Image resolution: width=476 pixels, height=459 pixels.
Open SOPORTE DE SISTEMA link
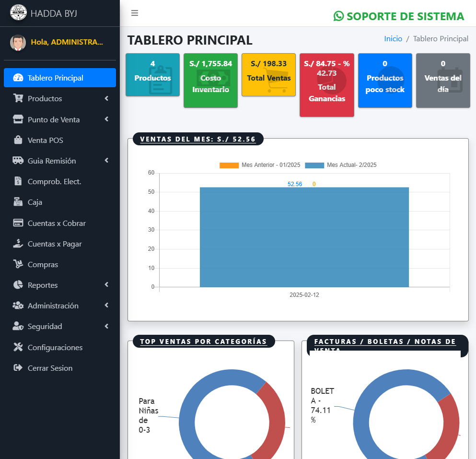point(399,16)
